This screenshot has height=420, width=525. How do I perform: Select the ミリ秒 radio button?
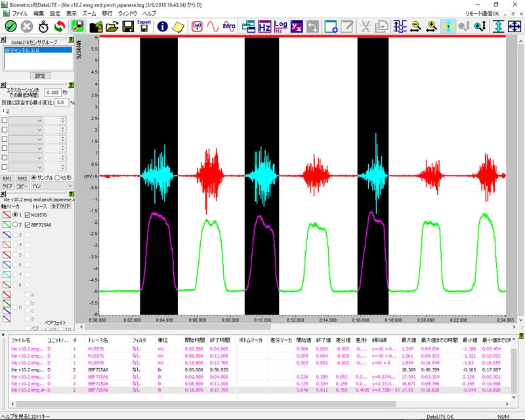pos(56,178)
